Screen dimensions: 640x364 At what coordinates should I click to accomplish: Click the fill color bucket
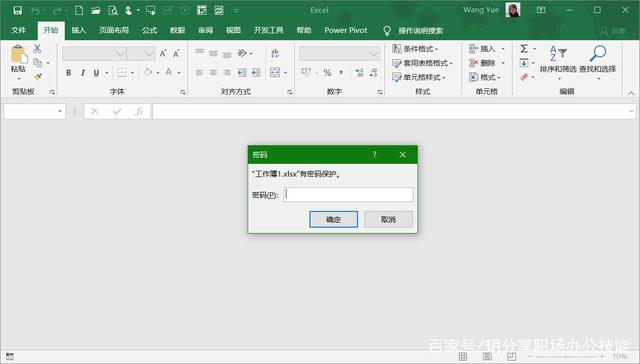[148, 73]
